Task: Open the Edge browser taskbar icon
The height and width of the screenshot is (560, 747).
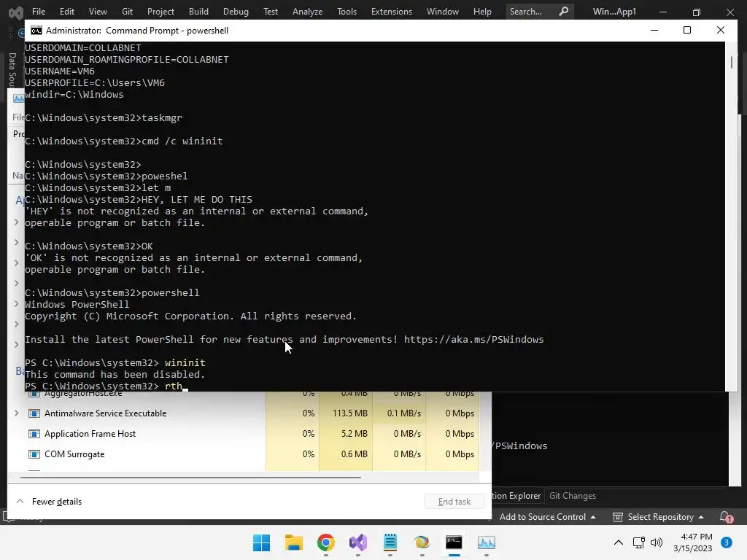Action: pos(422,542)
